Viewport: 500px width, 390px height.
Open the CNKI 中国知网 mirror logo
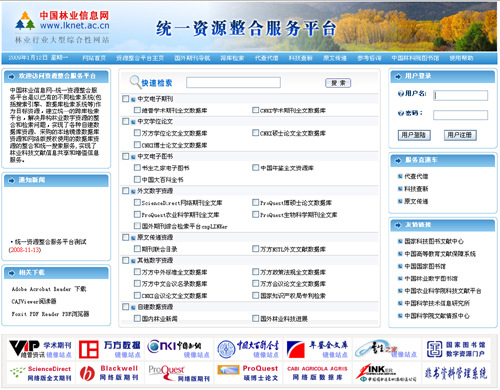click(179, 349)
